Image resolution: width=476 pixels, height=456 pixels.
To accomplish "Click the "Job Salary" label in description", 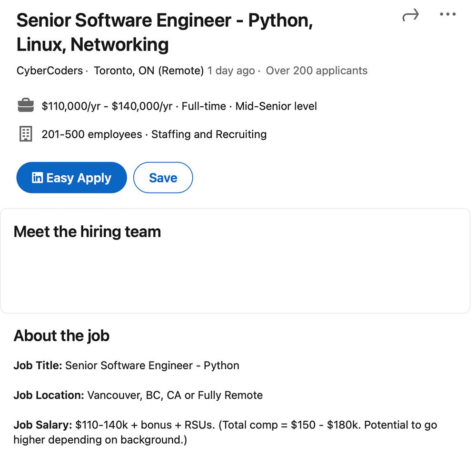I will (43, 425).
